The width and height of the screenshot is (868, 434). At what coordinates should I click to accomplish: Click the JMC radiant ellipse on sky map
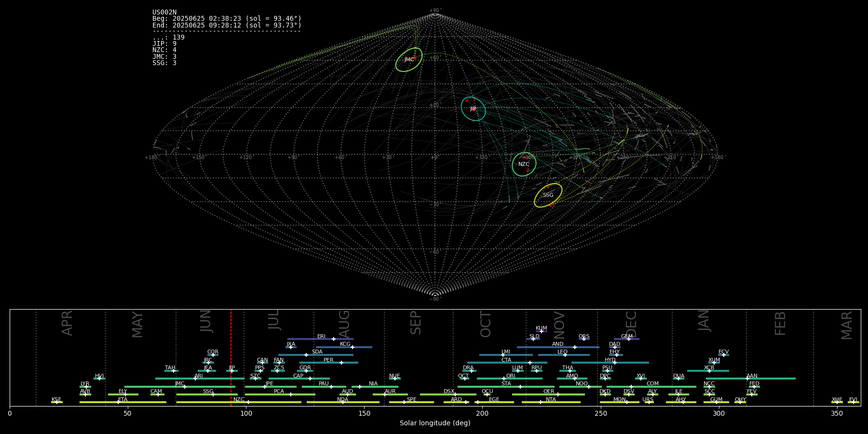[409, 60]
